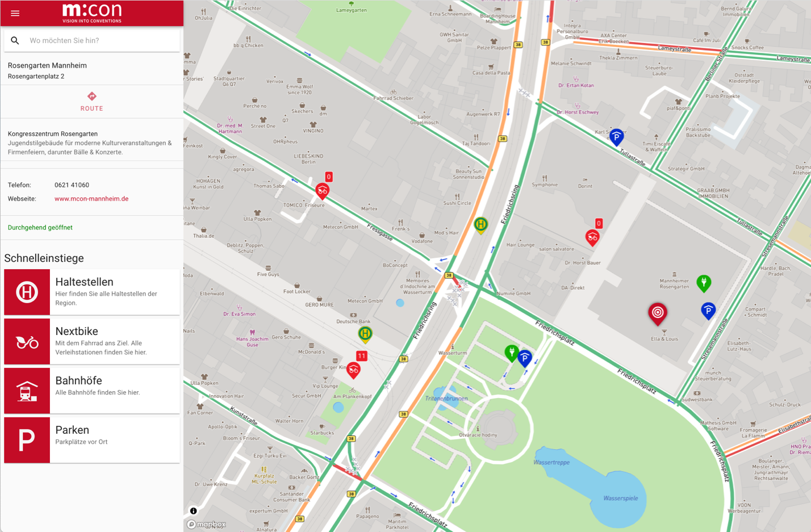Click the Symphonie restaurant label
Screen dimensions: 811x532
pyautogui.click(x=545, y=185)
